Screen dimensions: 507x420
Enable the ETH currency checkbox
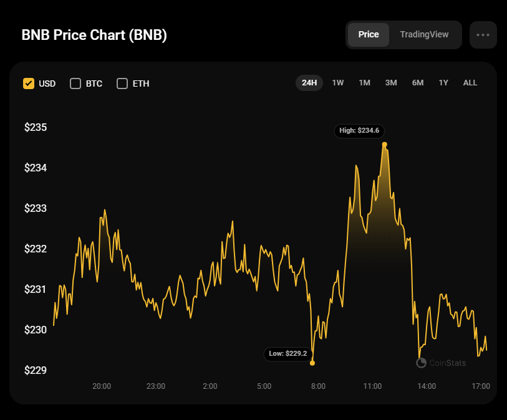(x=122, y=84)
